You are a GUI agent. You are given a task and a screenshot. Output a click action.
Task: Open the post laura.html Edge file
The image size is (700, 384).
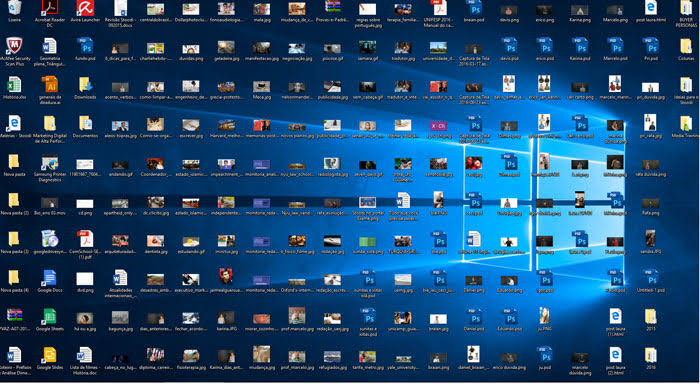(x=651, y=8)
